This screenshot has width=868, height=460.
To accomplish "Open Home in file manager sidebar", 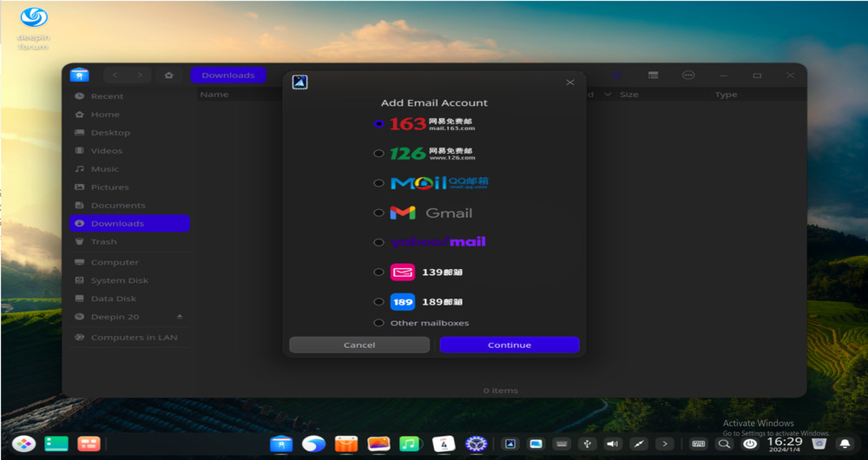I will pos(129,115).
